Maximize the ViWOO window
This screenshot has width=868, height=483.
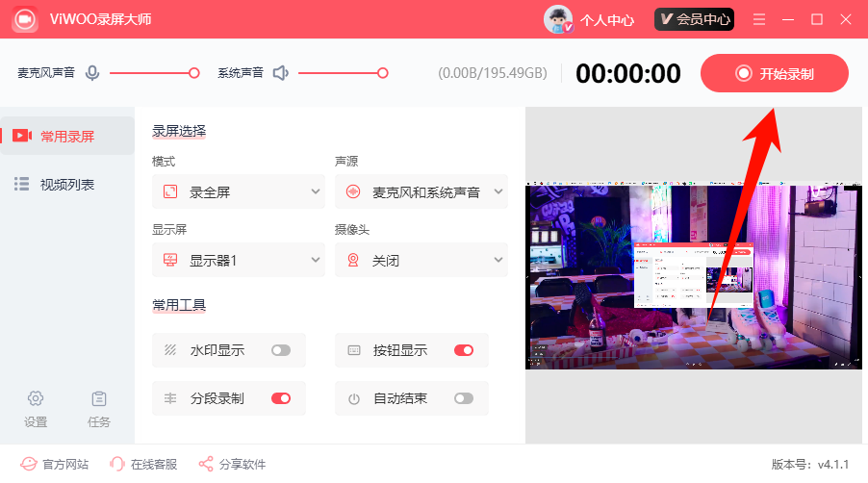[817, 19]
